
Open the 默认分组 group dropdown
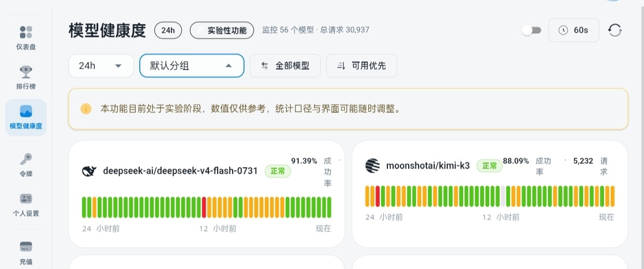click(192, 66)
